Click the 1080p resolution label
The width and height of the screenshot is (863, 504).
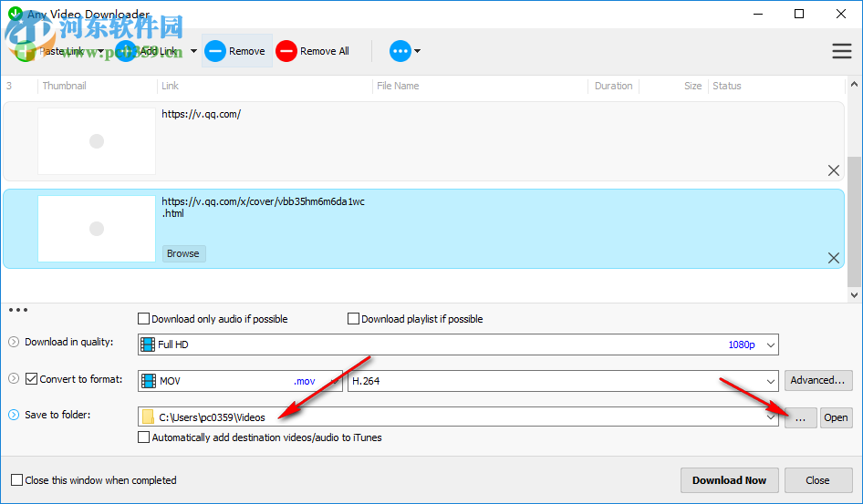[742, 345]
